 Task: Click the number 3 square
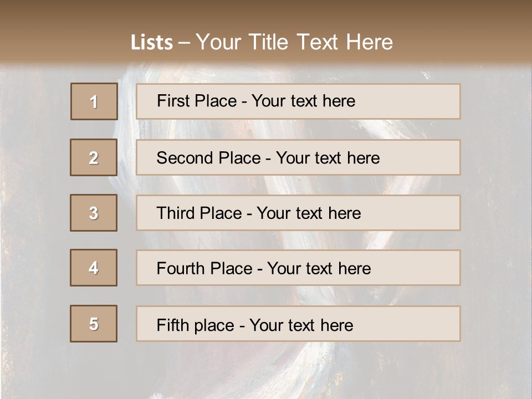pos(94,213)
